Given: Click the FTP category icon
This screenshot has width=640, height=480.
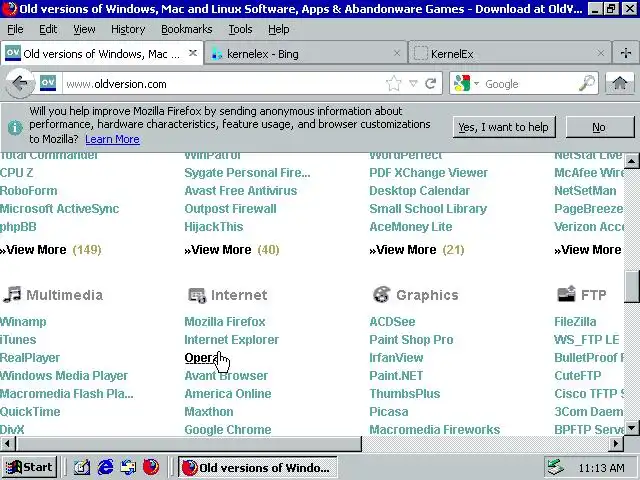Looking at the screenshot, I should 567,293.
